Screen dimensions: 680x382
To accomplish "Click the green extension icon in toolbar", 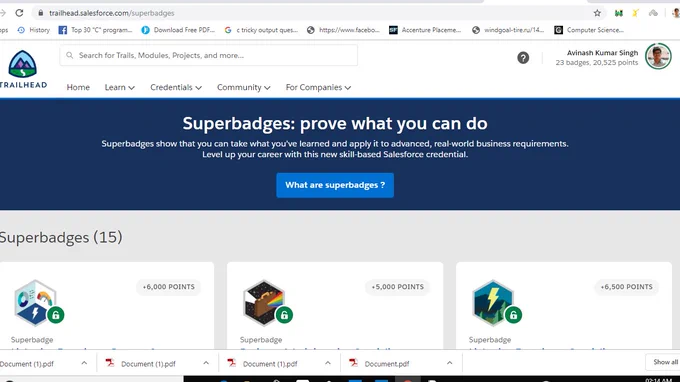I will pyautogui.click(x=619, y=13).
